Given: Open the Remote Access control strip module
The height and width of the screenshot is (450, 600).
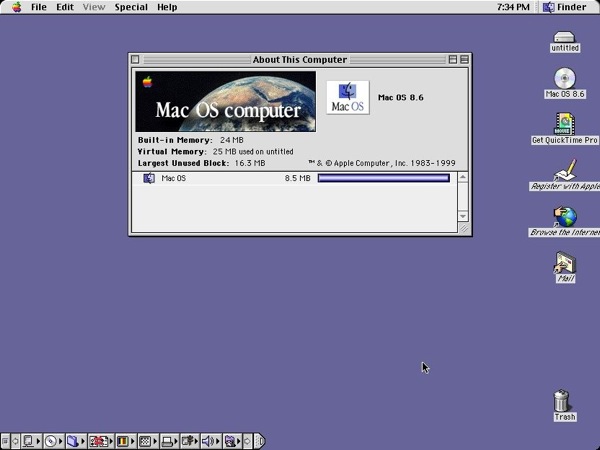Looking at the screenshot, I should [101, 441].
